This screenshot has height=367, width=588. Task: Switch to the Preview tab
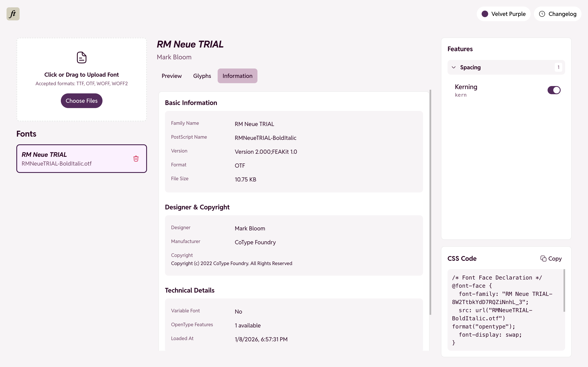[x=171, y=76]
